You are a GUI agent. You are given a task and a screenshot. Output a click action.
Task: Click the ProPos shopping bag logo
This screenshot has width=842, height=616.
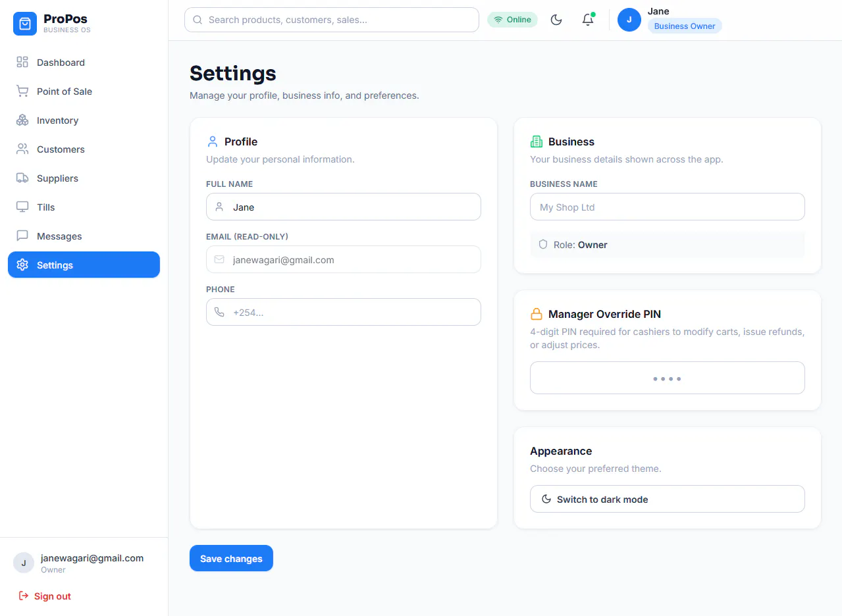25,24
